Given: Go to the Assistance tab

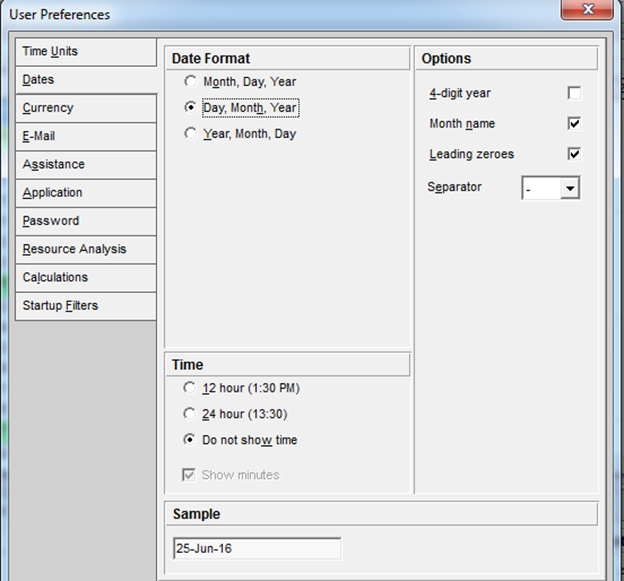Looking at the screenshot, I should coord(86,165).
